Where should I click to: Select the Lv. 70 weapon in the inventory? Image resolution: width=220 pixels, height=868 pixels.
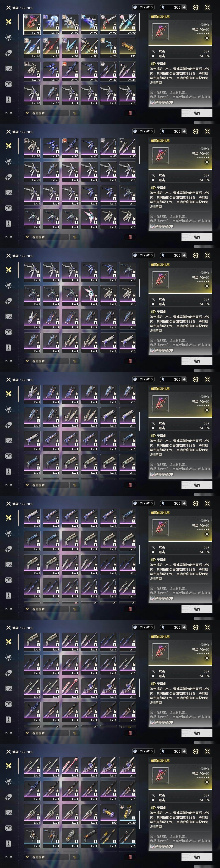click(109, 48)
